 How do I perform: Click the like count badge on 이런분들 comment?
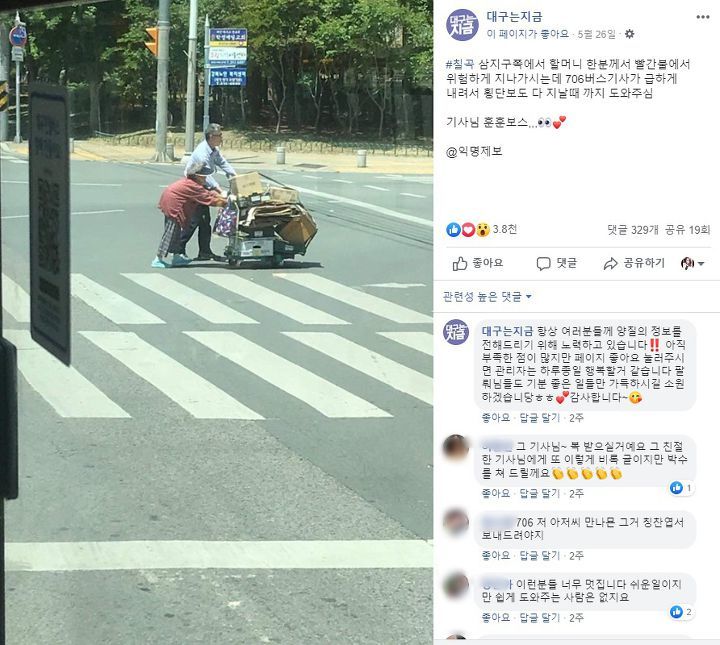(x=682, y=612)
